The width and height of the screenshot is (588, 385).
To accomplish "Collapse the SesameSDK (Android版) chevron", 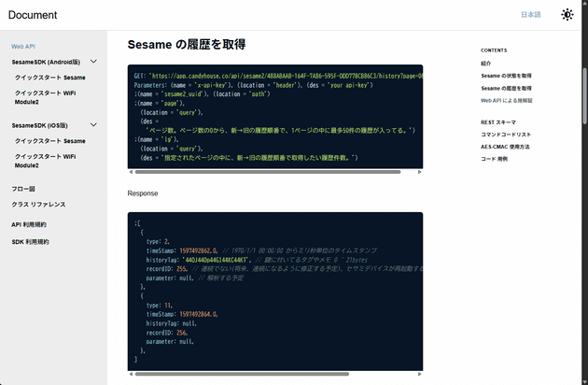I will [93, 62].
